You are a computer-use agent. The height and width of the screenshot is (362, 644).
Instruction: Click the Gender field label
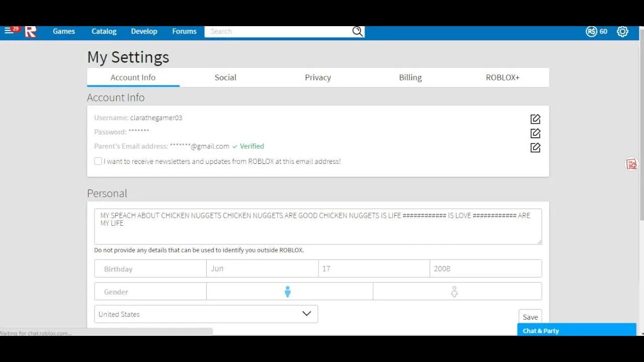coord(116,292)
